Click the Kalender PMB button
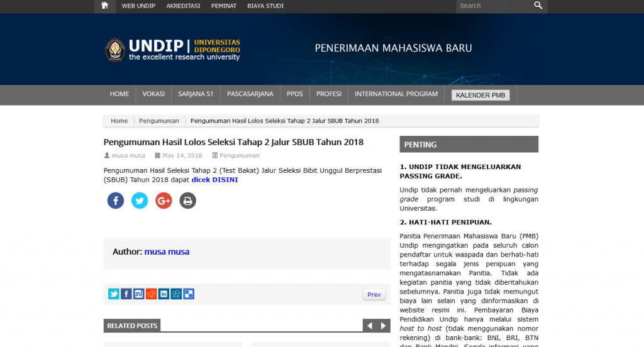The image size is (644, 347). point(480,96)
